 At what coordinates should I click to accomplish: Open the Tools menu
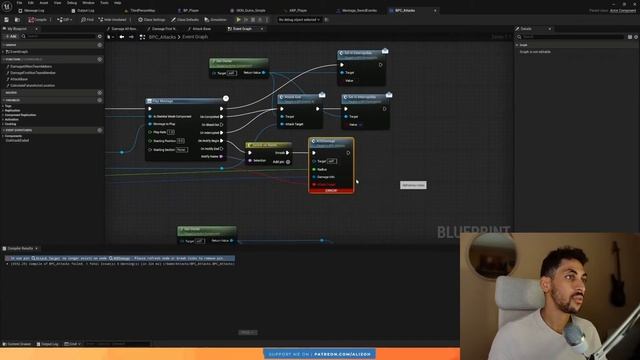pos(104,3)
